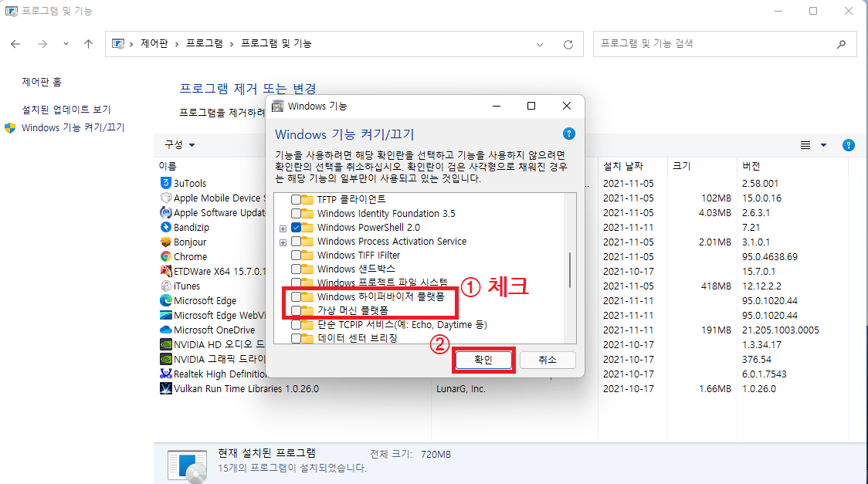This screenshot has height=484, width=868.
Task: Click the Bonjour program icon
Action: click(165, 242)
